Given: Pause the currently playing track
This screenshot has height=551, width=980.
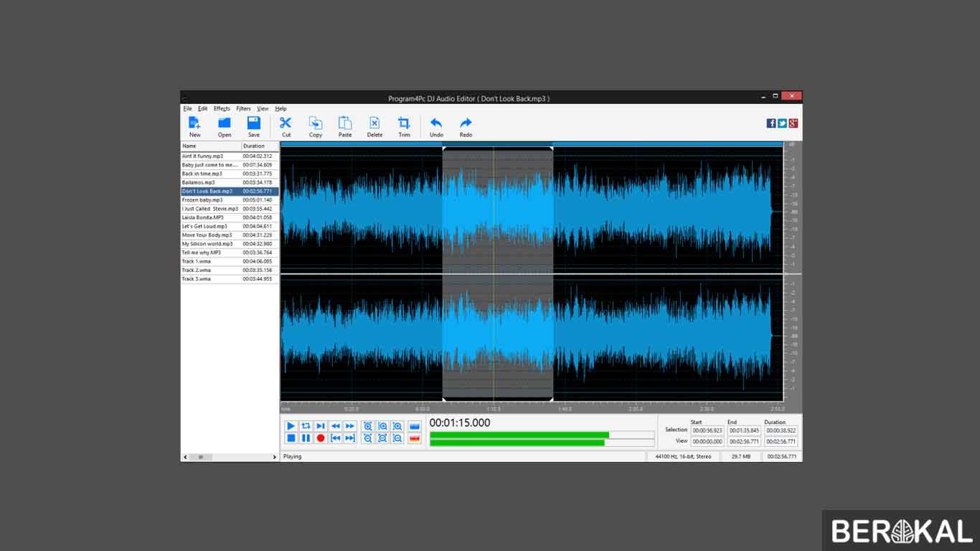Looking at the screenshot, I should click(x=306, y=437).
